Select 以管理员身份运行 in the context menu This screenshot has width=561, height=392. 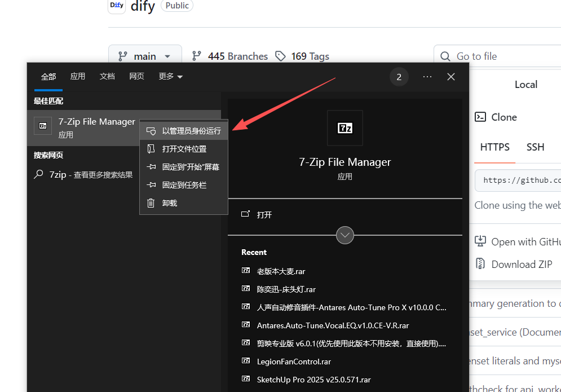point(184,131)
